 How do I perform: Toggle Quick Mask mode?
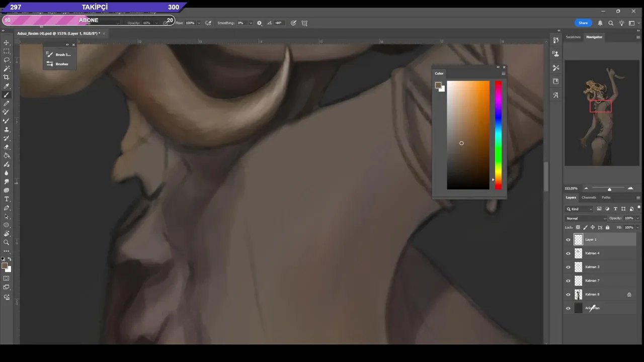pos(7,278)
